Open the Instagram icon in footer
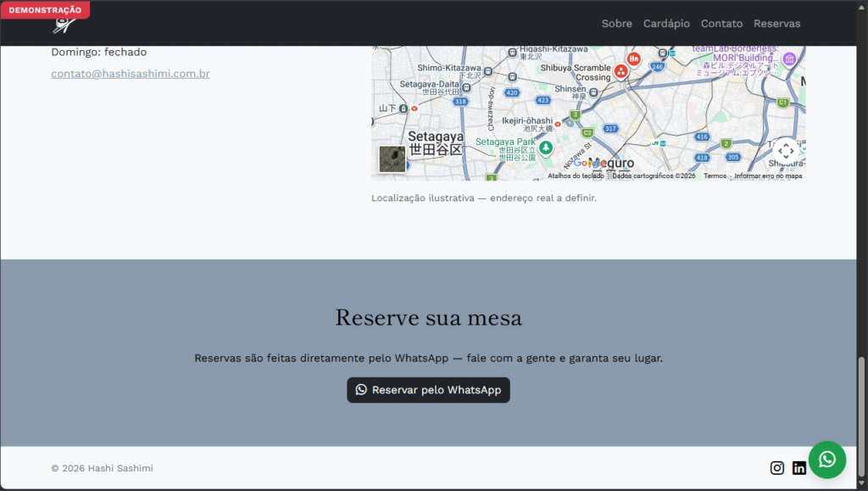Screen dimensions: 868x491 coord(776,468)
